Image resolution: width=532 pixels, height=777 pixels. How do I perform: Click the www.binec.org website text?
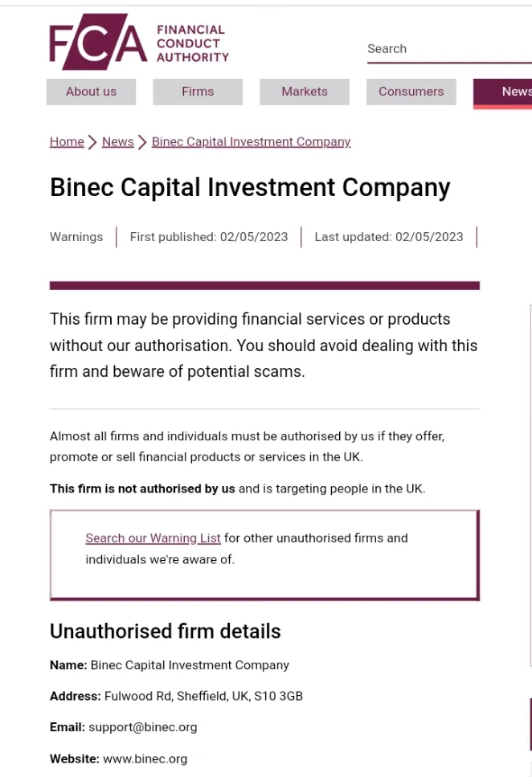click(145, 759)
